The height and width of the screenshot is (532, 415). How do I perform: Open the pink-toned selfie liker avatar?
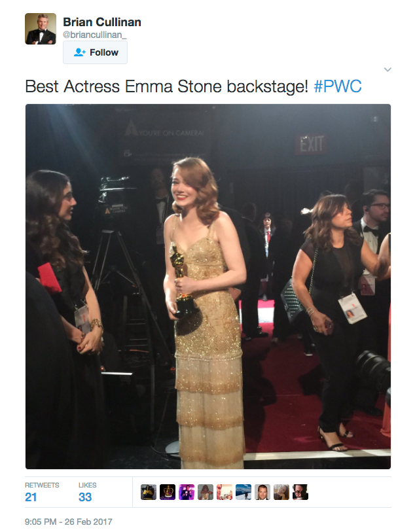tap(225, 492)
